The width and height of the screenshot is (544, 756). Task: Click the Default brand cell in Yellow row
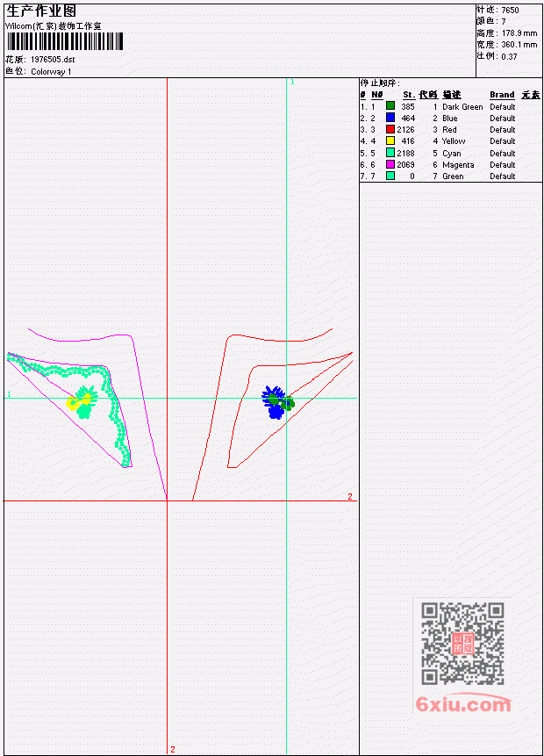click(503, 140)
